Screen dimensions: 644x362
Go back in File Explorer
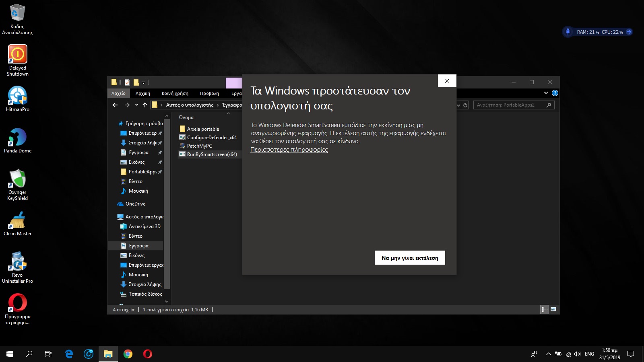(115, 105)
